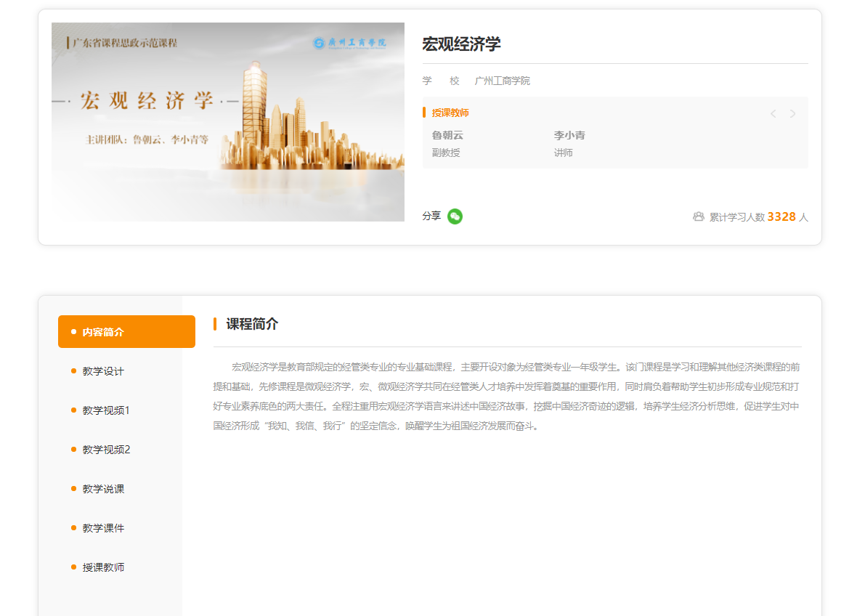The width and height of the screenshot is (865, 616).
Task: Click the 课程简介 section heading
Action: (252, 324)
